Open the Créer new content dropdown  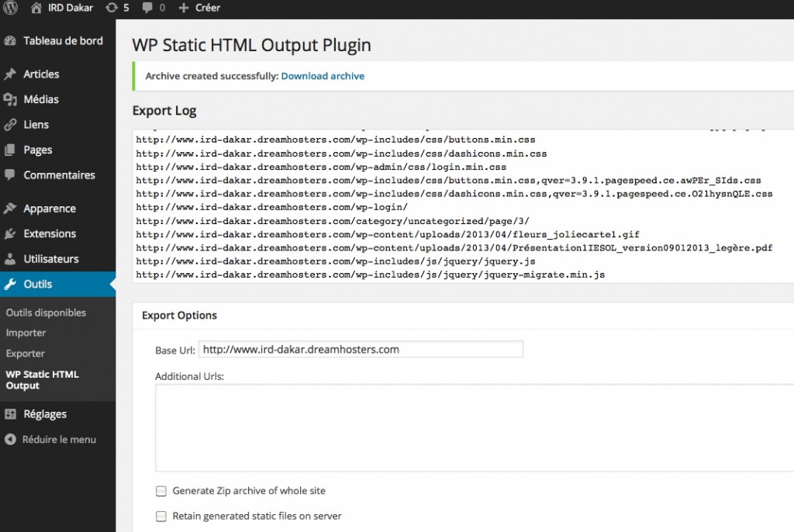(200, 8)
